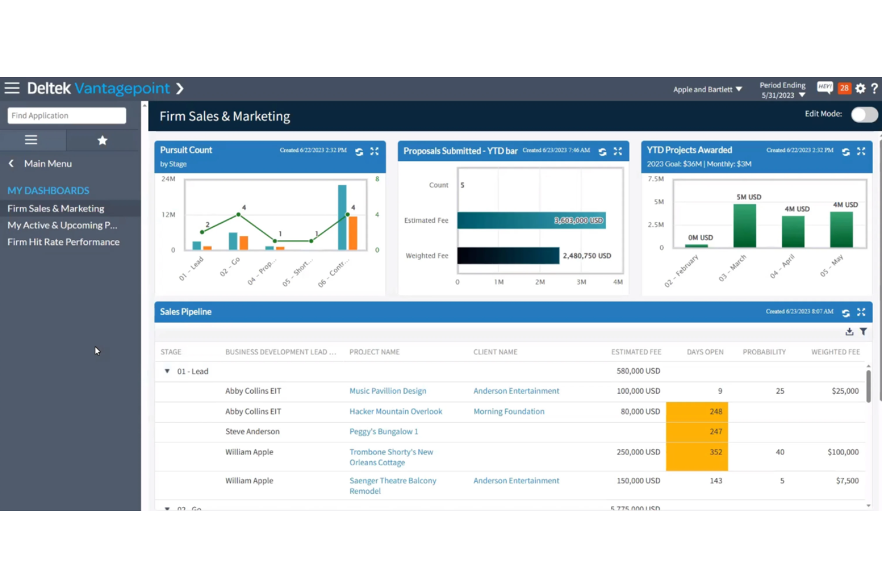Open Anderson Entertainment client in Music Pavillion row
This screenshot has width=882, height=588.
516,391
